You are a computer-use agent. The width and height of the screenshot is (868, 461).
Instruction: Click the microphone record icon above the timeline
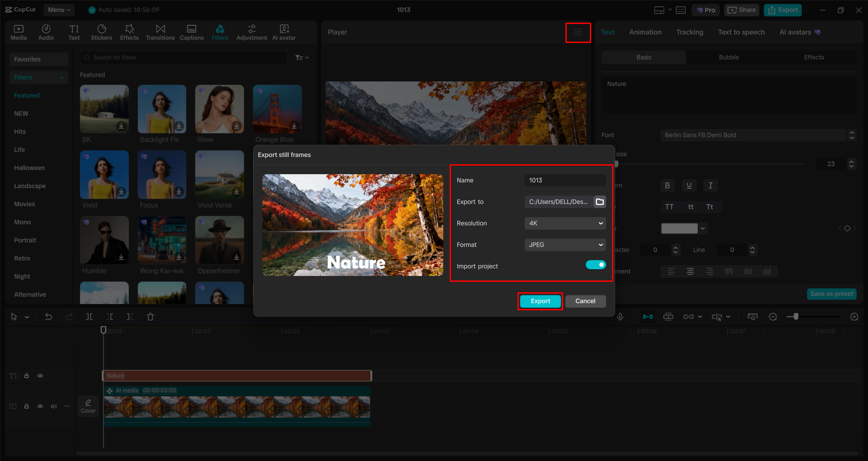point(620,317)
